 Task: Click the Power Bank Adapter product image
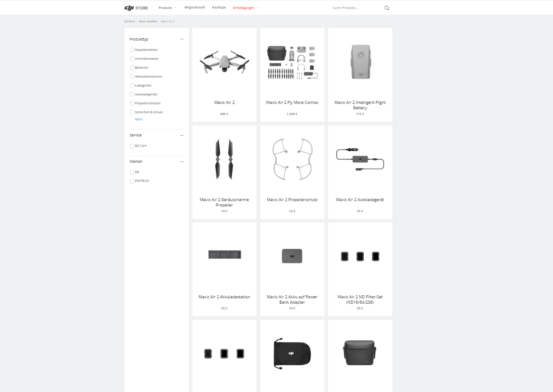292,256
